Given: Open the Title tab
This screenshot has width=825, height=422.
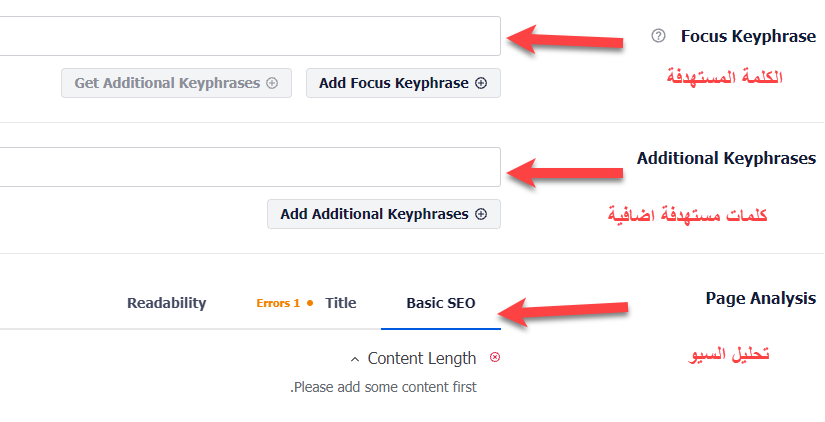Looking at the screenshot, I should [341, 303].
